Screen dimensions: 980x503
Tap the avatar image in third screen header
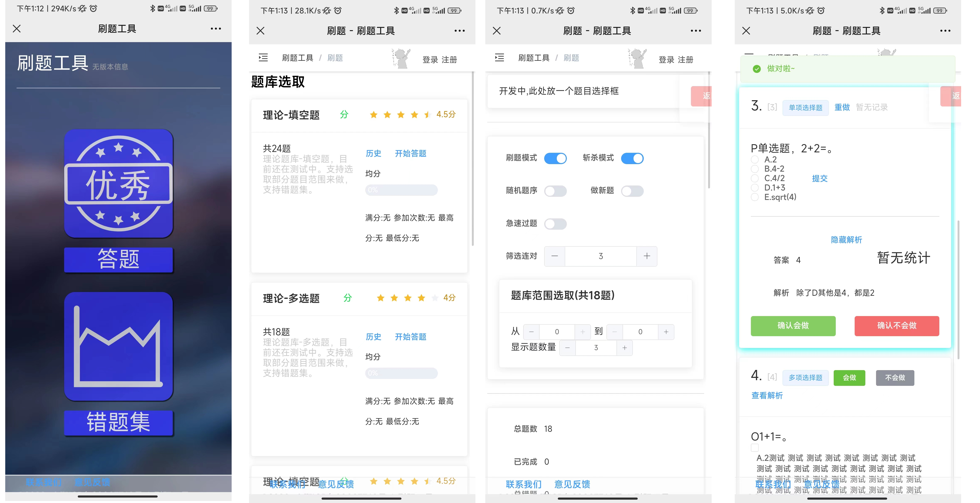(x=638, y=59)
